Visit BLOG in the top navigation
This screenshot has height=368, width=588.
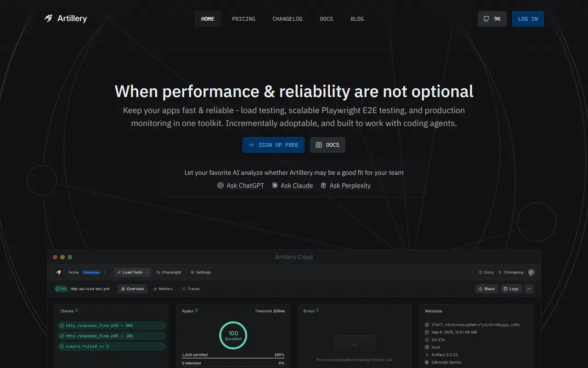357,19
